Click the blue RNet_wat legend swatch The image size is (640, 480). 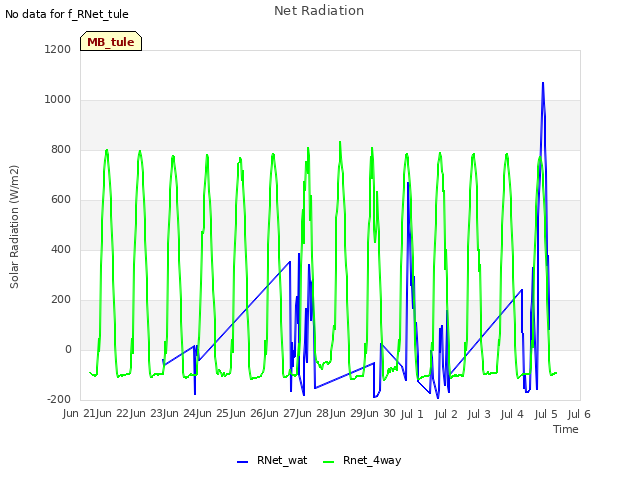tap(242, 462)
